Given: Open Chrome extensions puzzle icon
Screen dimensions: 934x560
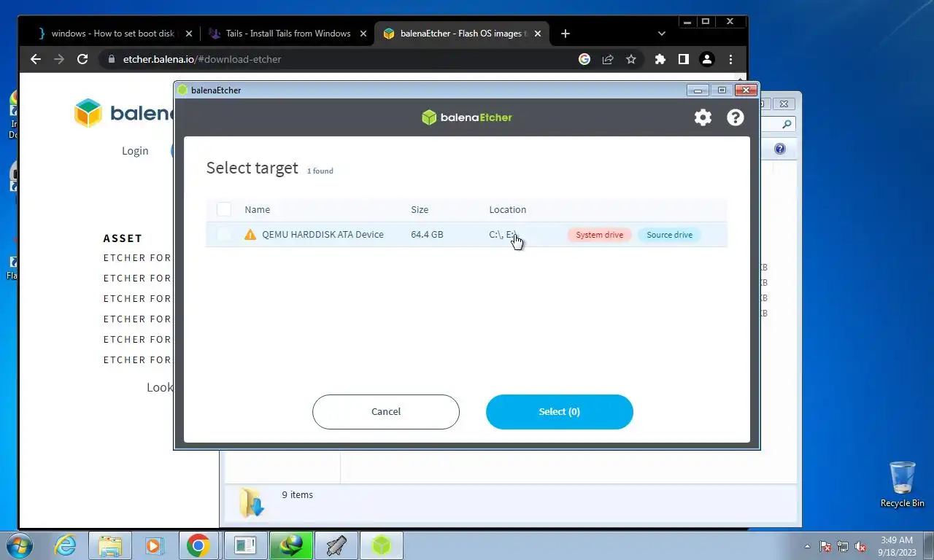Looking at the screenshot, I should click(x=660, y=59).
